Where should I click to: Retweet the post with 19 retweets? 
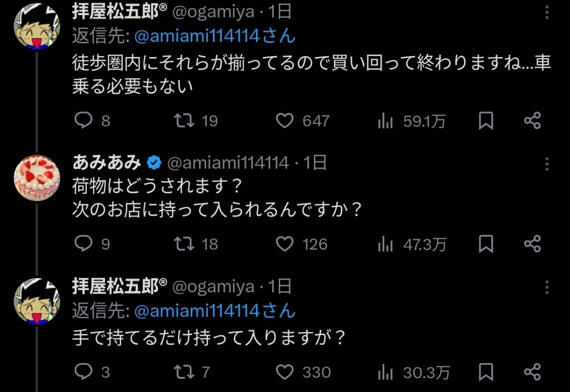pyautogui.click(x=184, y=121)
